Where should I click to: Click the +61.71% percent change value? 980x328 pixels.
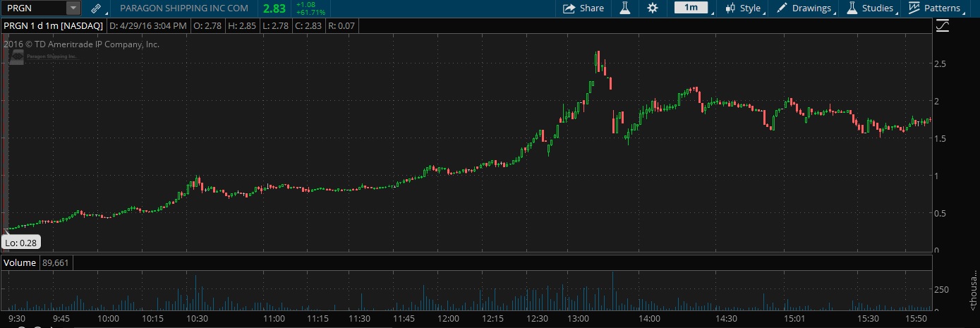310,13
